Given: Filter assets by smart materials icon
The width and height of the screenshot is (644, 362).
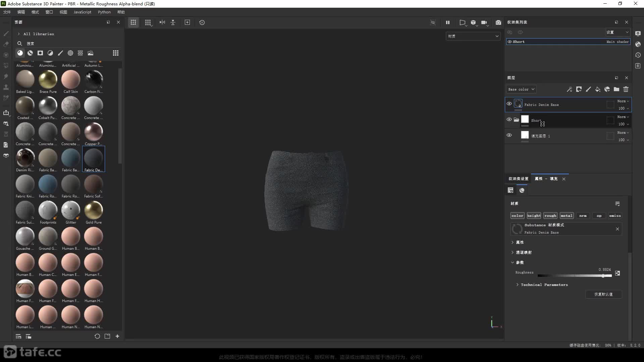Looking at the screenshot, I should [30, 53].
